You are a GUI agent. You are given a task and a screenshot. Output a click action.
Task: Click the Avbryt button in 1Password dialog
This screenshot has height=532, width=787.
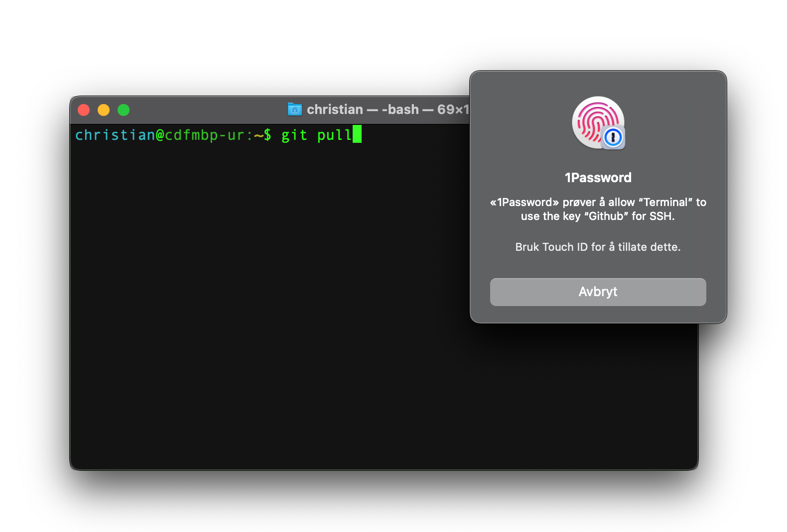coord(598,292)
